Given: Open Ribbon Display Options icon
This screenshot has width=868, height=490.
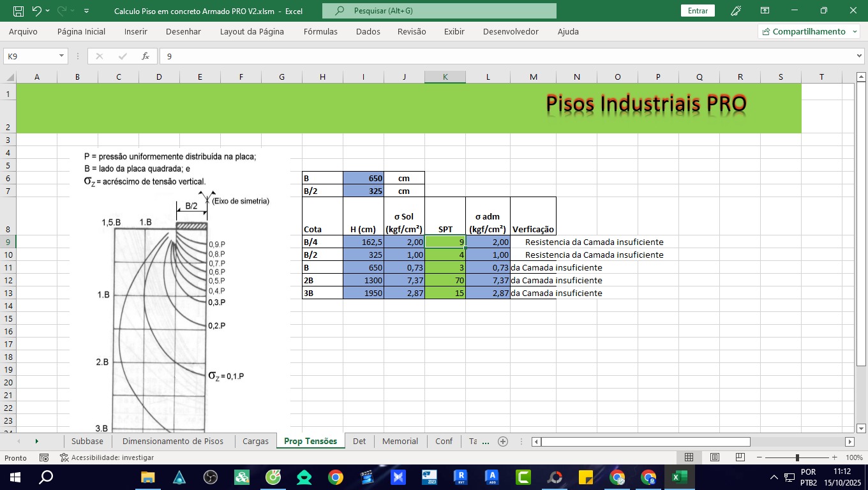Looking at the screenshot, I should tap(765, 11).
